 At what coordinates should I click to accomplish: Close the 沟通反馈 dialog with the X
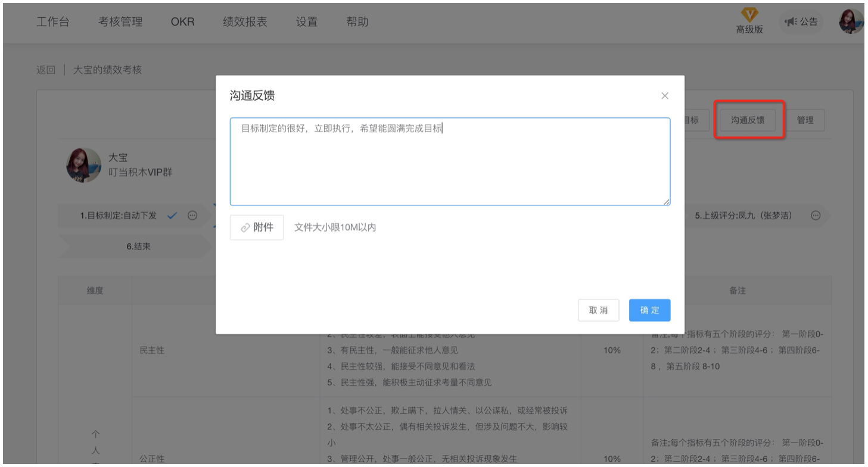coord(665,96)
